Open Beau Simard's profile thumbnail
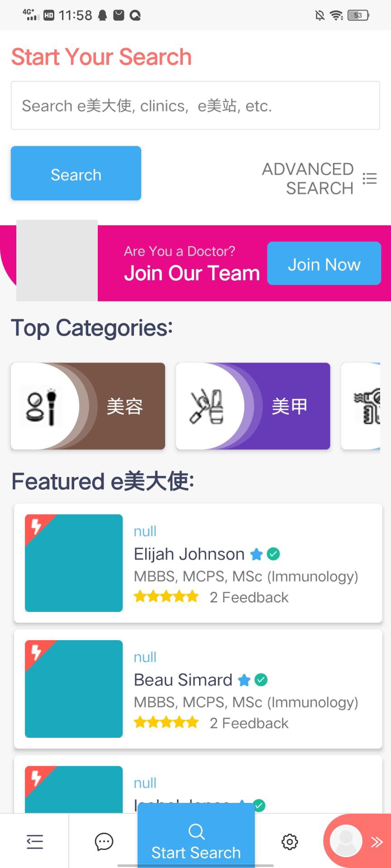The width and height of the screenshot is (391, 868). click(74, 689)
